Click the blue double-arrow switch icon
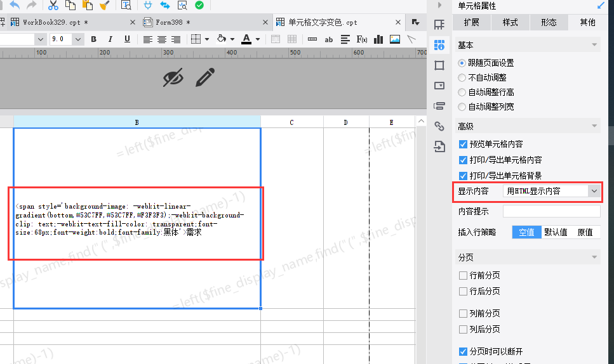614x364 pixels. (x=165, y=5)
